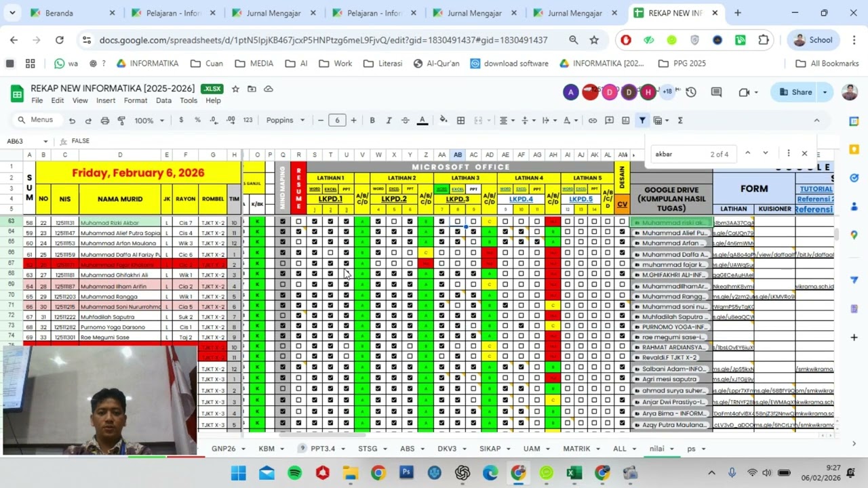Click the font size field
This screenshot has height=488, width=868.
[337, 121]
